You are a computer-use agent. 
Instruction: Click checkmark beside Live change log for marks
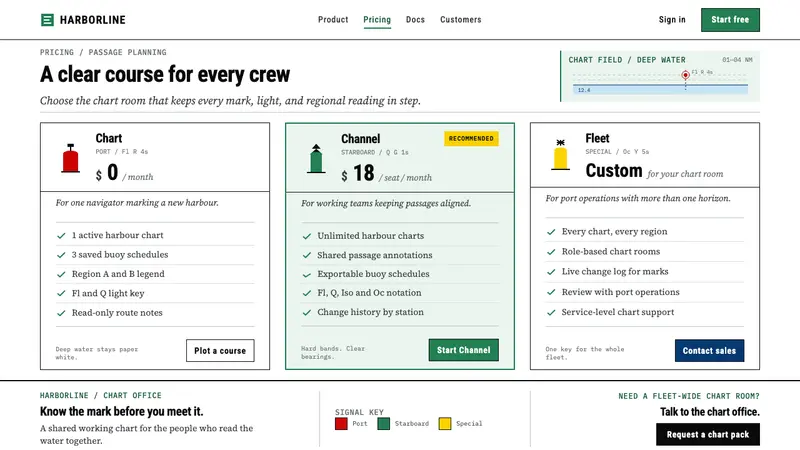[x=551, y=272]
